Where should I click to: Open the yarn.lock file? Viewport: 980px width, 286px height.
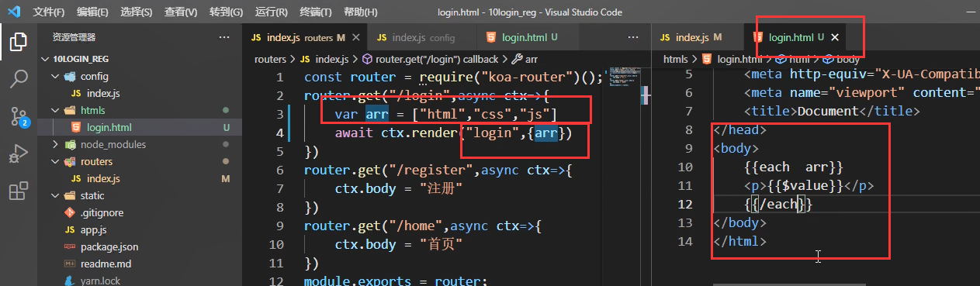pos(100,280)
